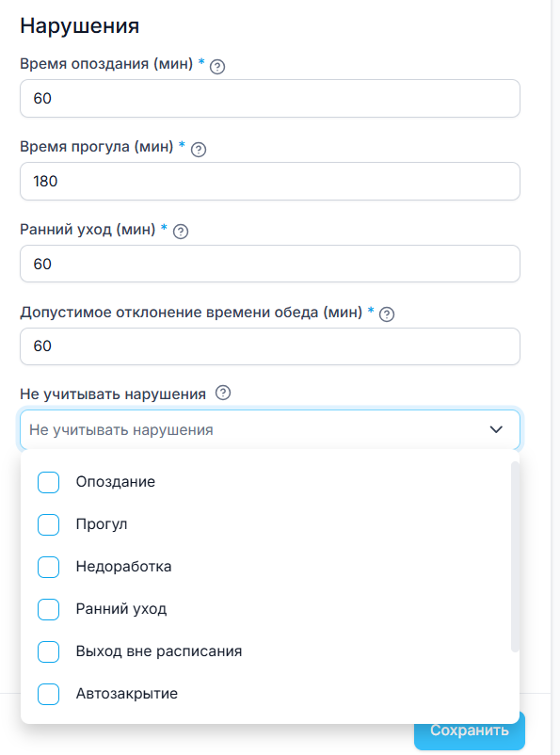Viewport: 560px width, 755px height.
Task: Focus the Время прогула field with 180
Action: [x=270, y=181]
